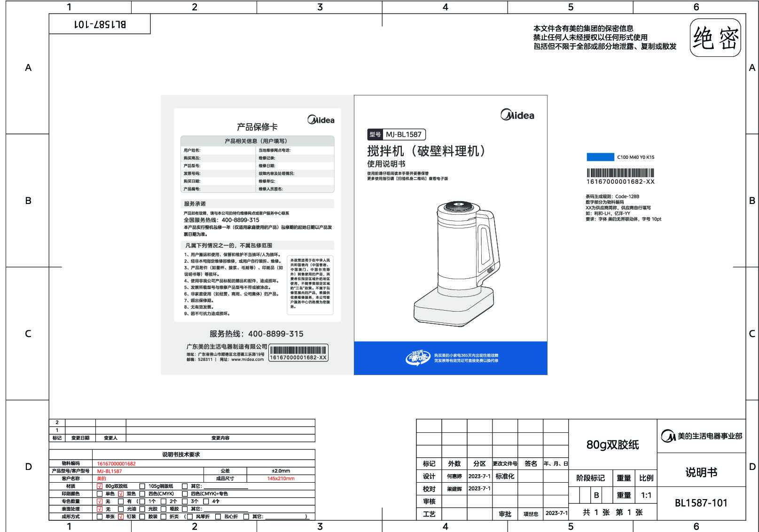Viewport: 759px width, 532px height.
Task: Click the 说明书技术要求 table header
Action: (181, 454)
